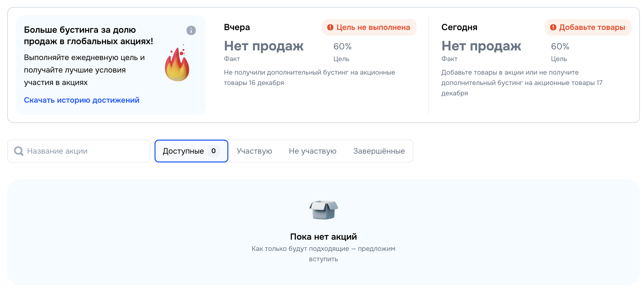The height and width of the screenshot is (287, 644).
Task: Click the empty box icon above 'Пока нет акций'
Action: point(323,210)
